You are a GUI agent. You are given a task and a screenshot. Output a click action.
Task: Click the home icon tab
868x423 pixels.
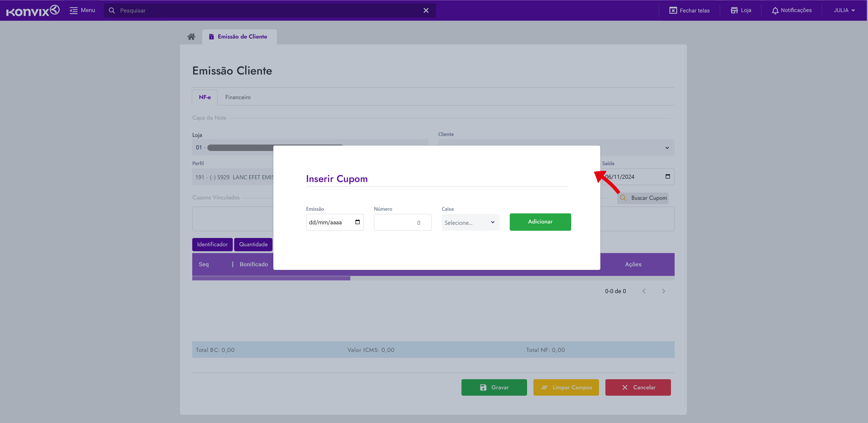click(191, 37)
